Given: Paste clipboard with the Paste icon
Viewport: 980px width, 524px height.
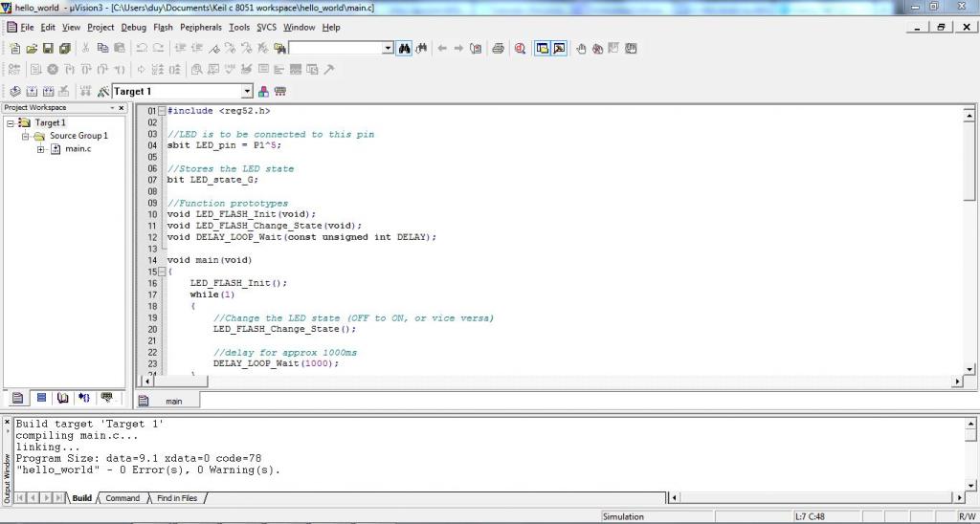Looking at the screenshot, I should point(119,48).
